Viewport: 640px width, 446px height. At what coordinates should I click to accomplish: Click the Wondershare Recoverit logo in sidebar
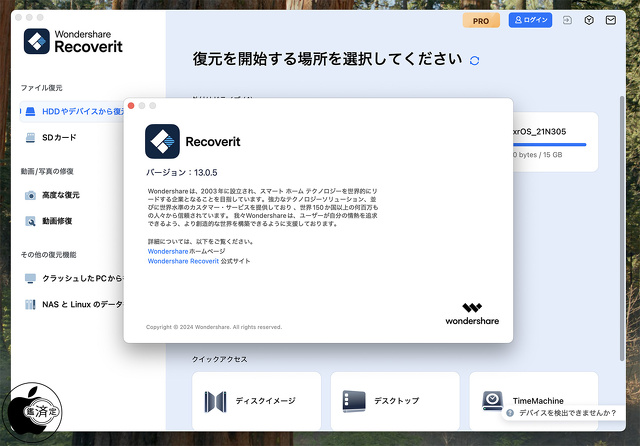[x=73, y=41]
